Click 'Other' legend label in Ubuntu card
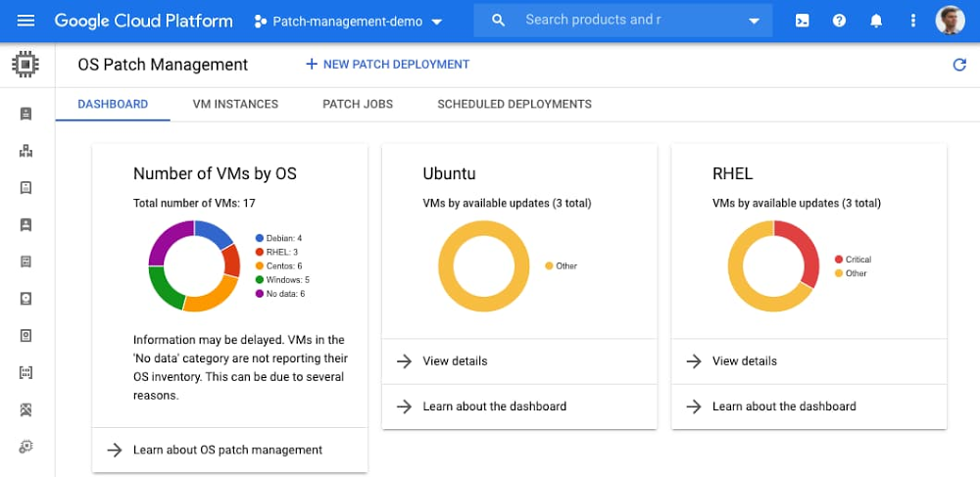Viewport: 980px width, 477px height. (566, 266)
